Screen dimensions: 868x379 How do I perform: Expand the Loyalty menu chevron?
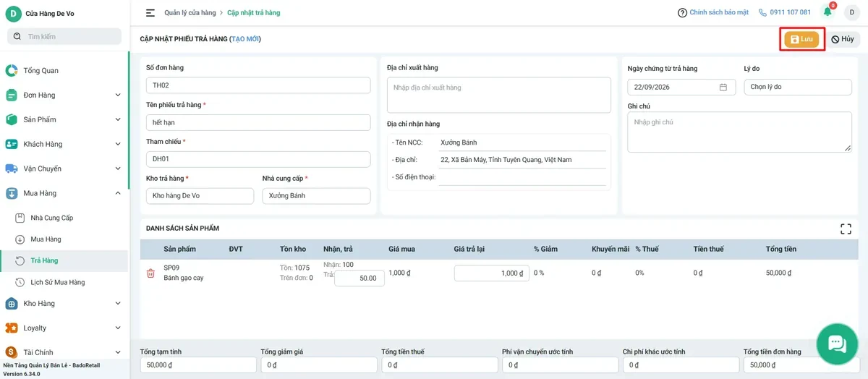click(x=118, y=328)
